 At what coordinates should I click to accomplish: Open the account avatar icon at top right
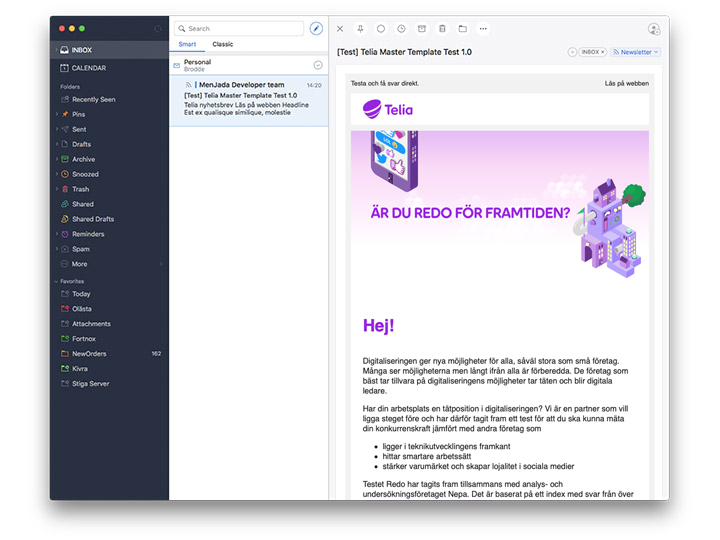pos(654,29)
